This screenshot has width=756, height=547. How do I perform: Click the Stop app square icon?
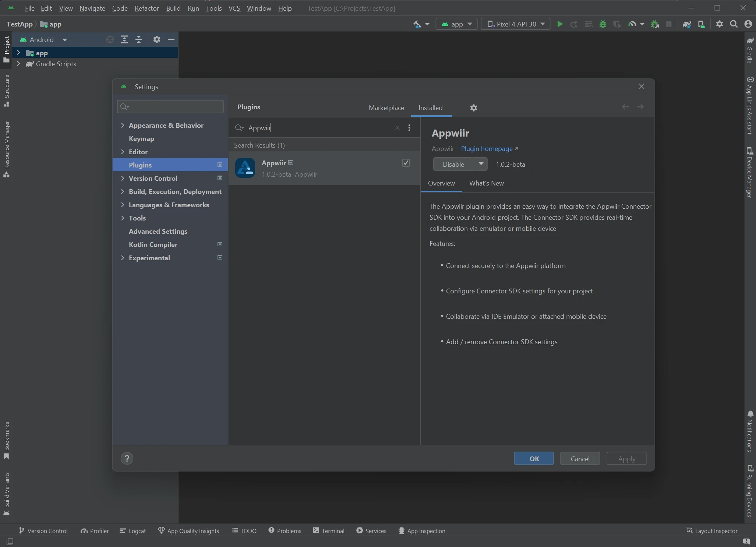coord(669,24)
